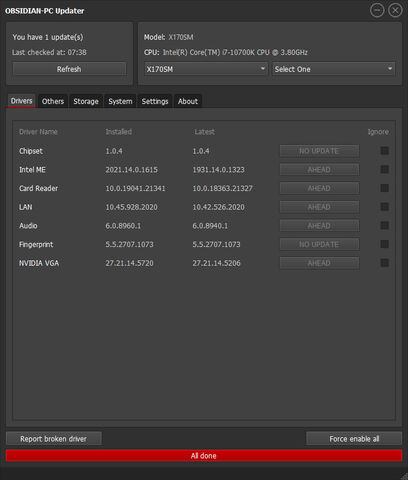Click NO UPDATE button for Fingerprint

pos(319,244)
